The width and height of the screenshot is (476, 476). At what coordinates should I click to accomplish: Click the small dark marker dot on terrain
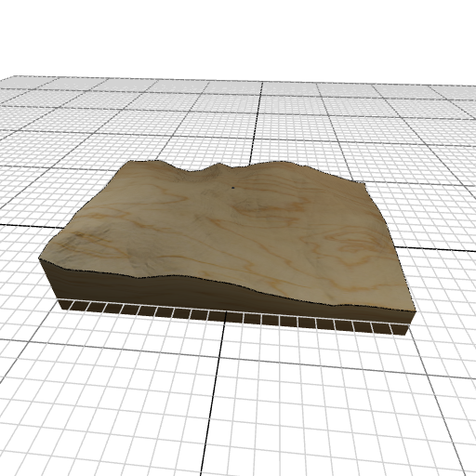(x=233, y=188)
